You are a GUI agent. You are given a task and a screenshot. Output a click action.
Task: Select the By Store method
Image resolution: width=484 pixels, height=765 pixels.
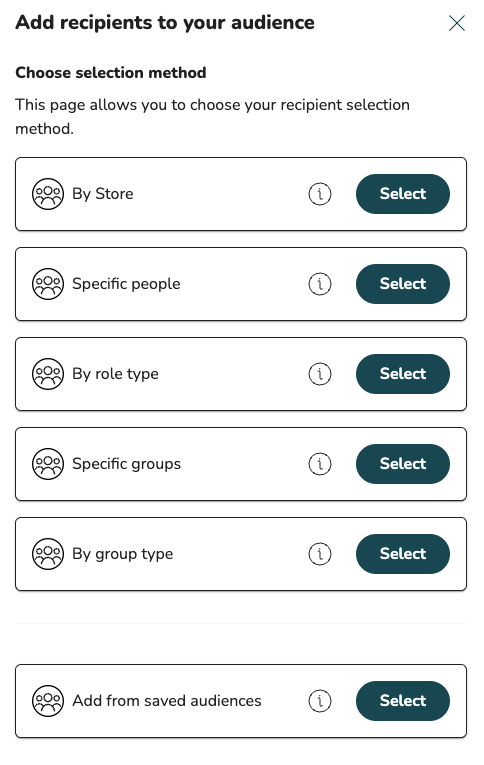(403, 194)
